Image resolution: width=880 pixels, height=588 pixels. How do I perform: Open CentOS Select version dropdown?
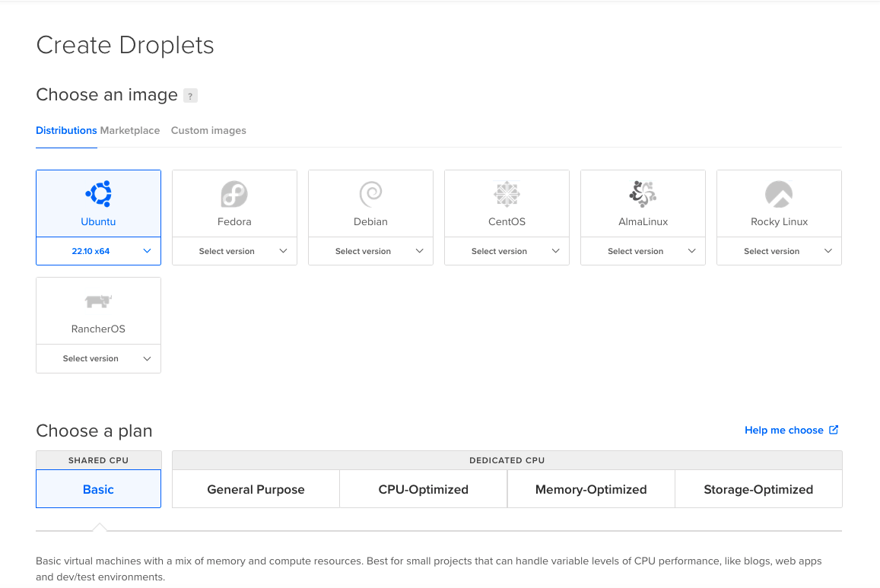tap(507, 251)
